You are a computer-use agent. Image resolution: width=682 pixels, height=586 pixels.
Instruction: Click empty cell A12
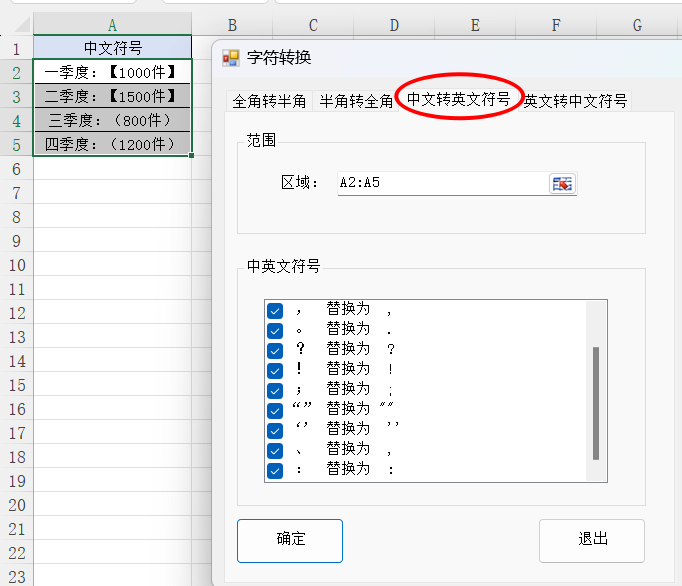click(112, 313)
